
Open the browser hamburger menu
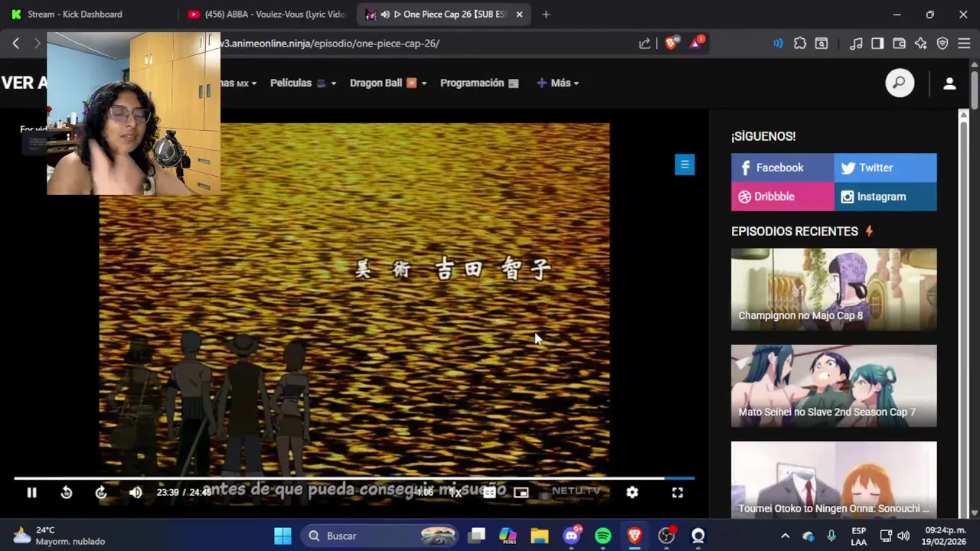[964, 44]
